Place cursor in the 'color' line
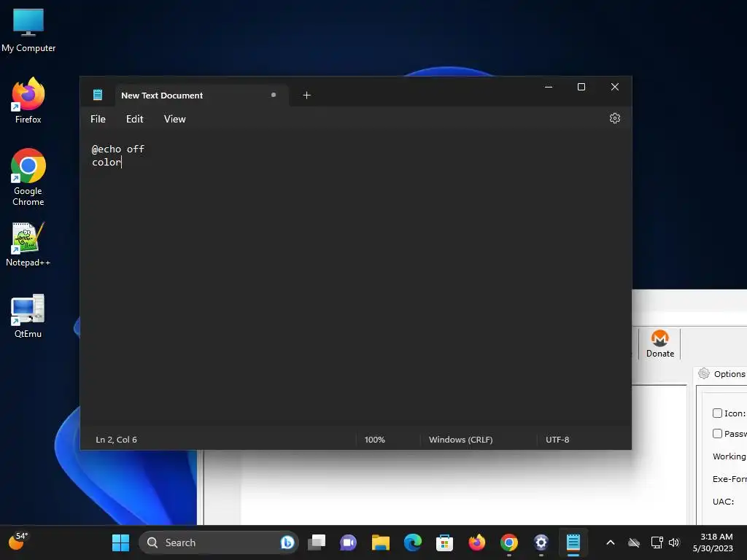This screenshot has width=747, height=560. point(107,162)
